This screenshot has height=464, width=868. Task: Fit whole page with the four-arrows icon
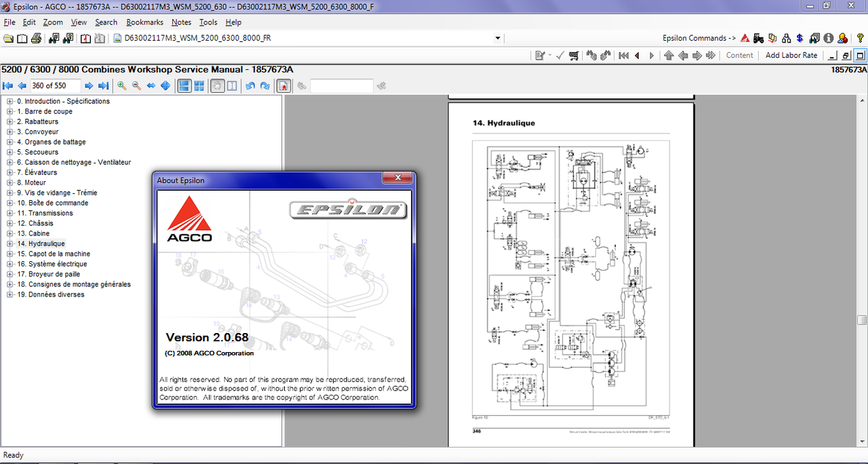coord(165,85)
